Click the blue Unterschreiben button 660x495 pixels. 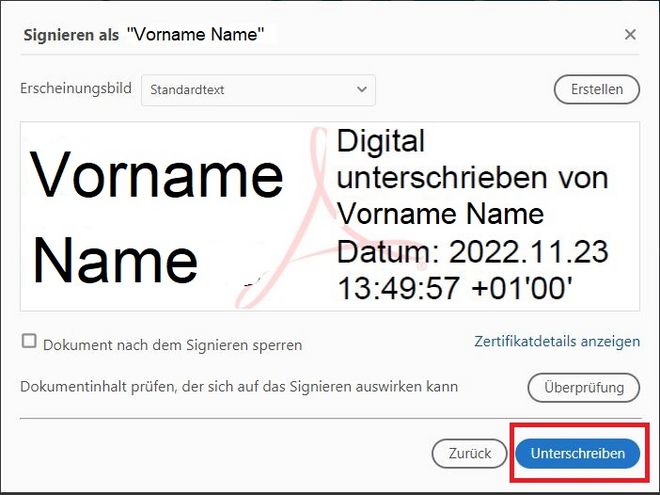(578, 453)
